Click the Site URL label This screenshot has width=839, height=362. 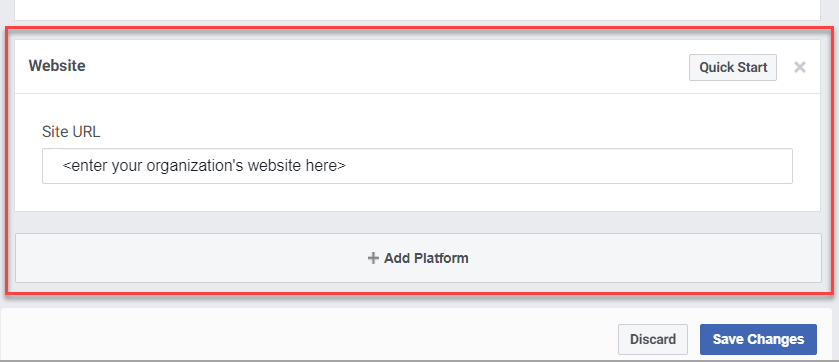point(71,132)
